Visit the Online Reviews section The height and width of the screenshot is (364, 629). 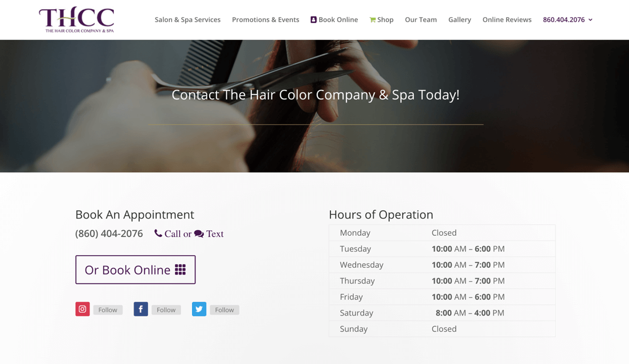point(507,19)
